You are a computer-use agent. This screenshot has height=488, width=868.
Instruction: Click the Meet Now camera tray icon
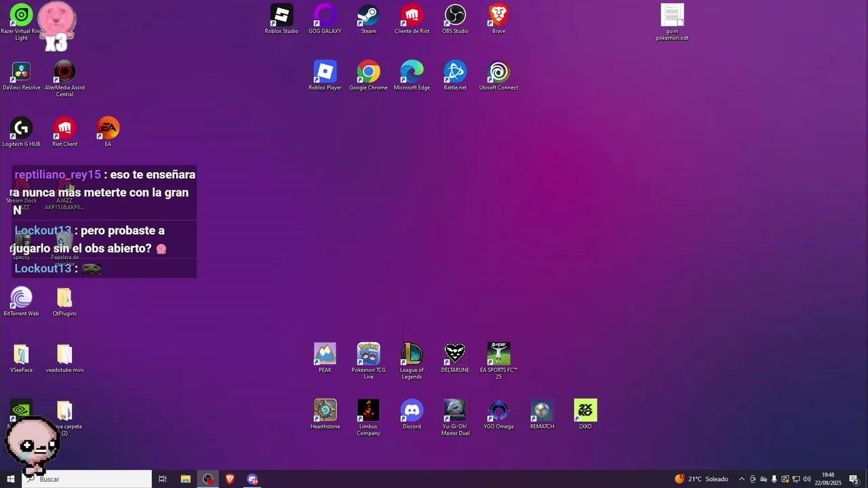click(x=753, y=479)
